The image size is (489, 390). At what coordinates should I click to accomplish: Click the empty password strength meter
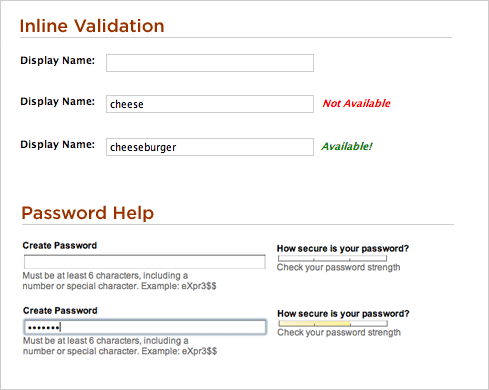point(332,258)
